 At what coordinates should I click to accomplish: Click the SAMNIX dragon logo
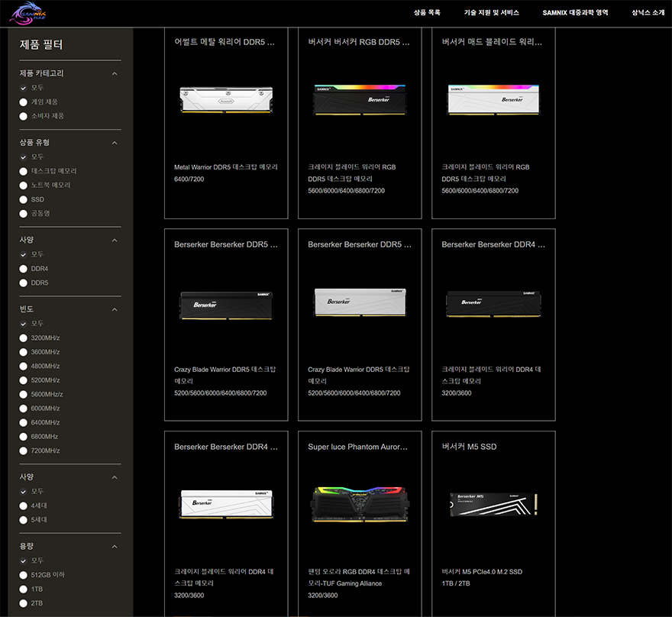(x=27, y=13)
